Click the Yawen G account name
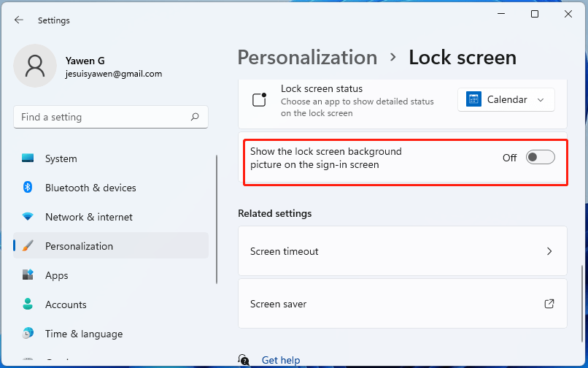Screen dimensions: 588x368 (x=85, y=61)
